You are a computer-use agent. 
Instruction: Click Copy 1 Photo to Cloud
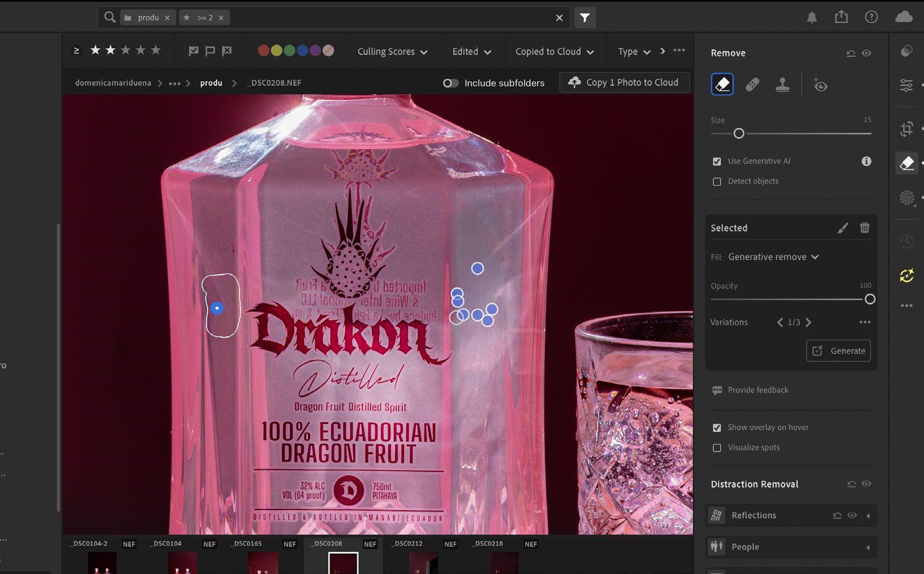(624, 83)
